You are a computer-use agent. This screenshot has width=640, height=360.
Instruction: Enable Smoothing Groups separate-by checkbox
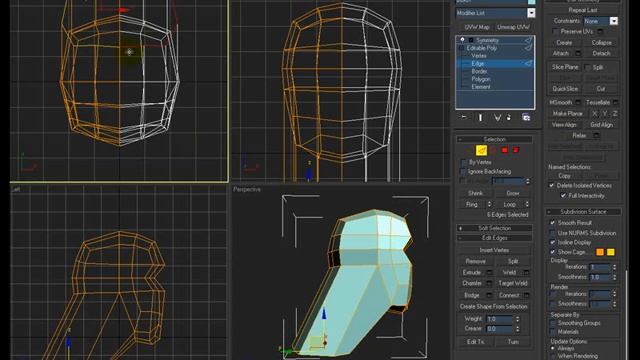tap(553, 323)
